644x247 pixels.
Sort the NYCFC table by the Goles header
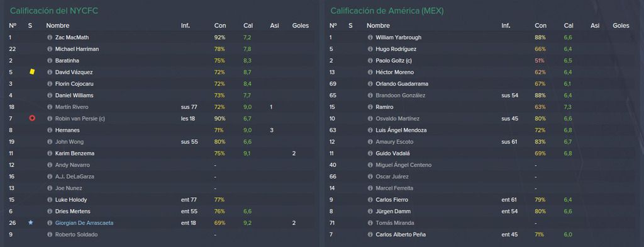(x=300, y=26)
